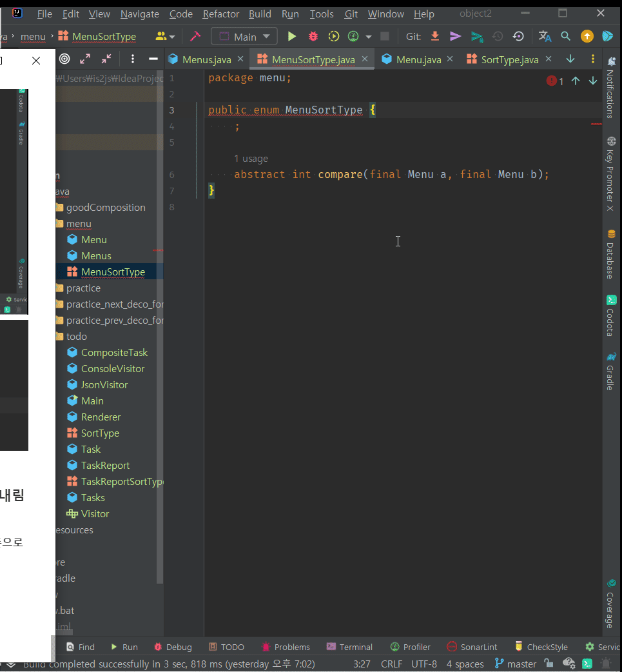Open the Database tool window
Image resolution: width=622 pixels, height=672 pixels.
pyautogui.click(x=611, y=254)
